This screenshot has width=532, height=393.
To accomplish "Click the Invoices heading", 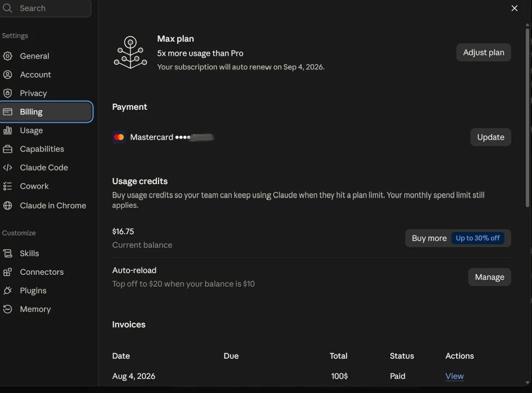I will point(129,324).
